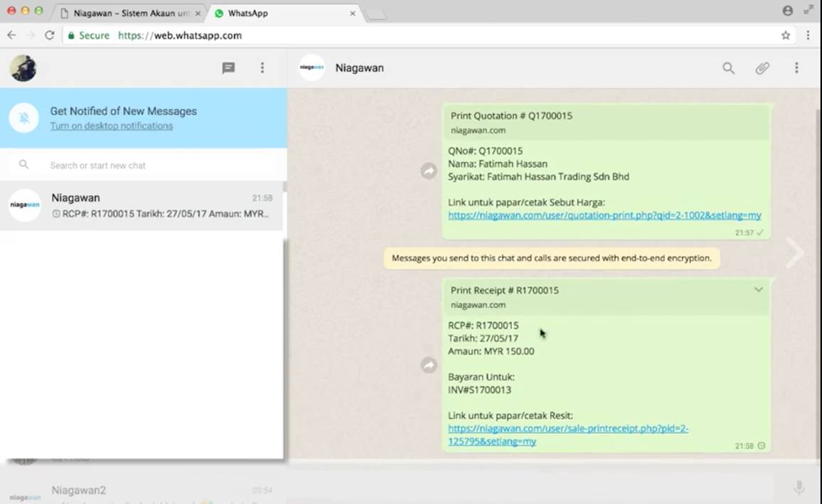Click the end-to-end encryption notice

click(552, 258)
